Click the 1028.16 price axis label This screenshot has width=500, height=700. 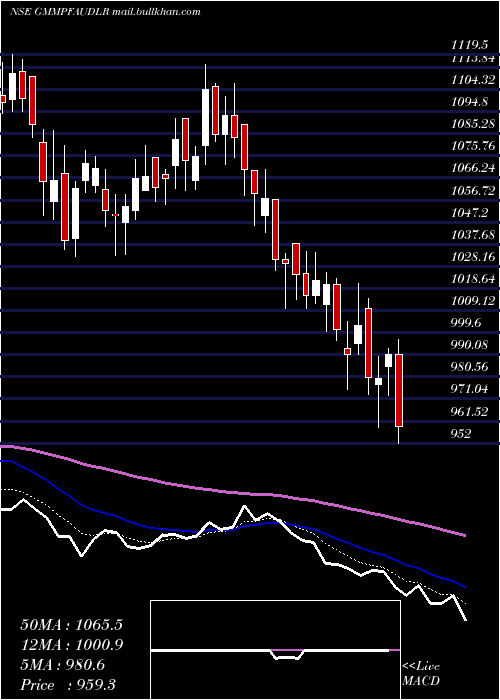[473, 256]
